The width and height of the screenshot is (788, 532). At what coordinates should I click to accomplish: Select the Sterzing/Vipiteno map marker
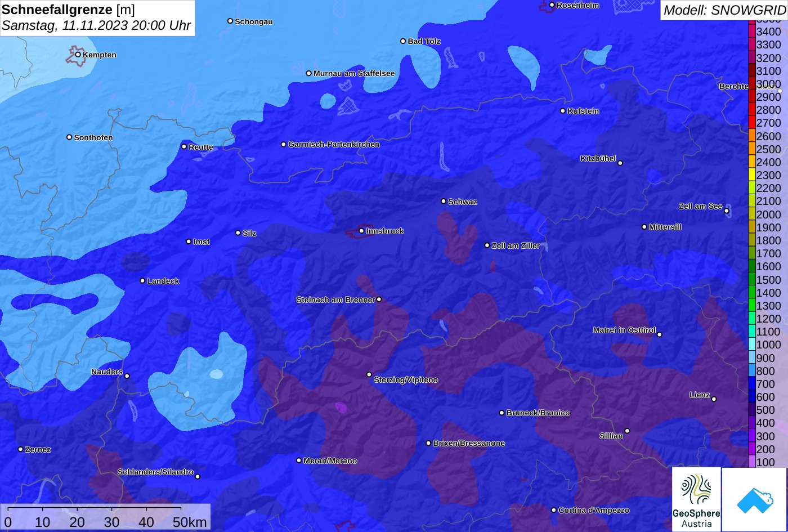coord(369,374)
